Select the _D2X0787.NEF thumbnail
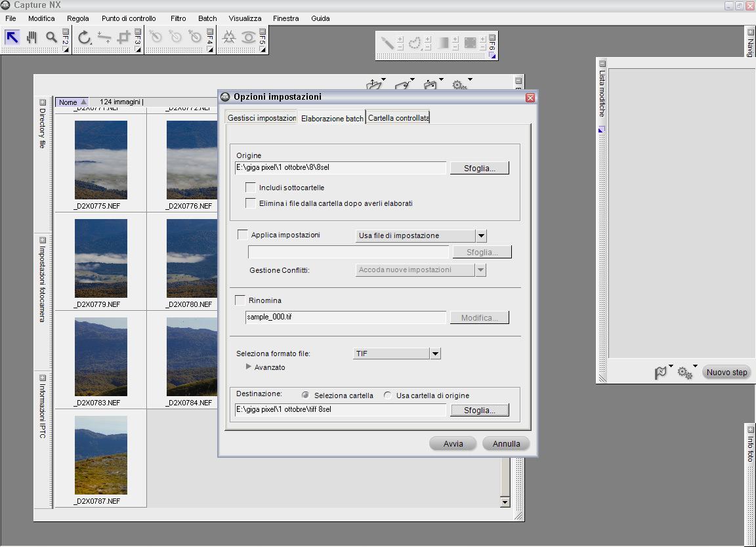756x547 pixels. pos(101,455)
